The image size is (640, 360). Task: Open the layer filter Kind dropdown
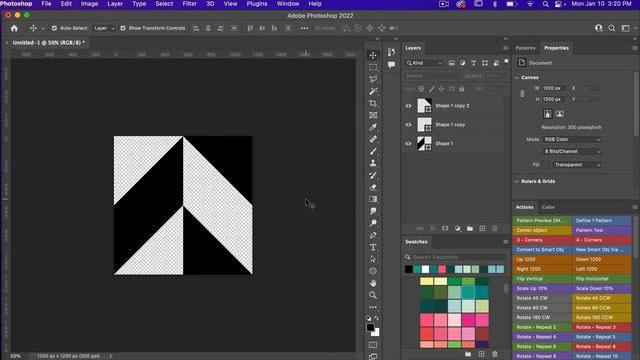click(424, 63)
